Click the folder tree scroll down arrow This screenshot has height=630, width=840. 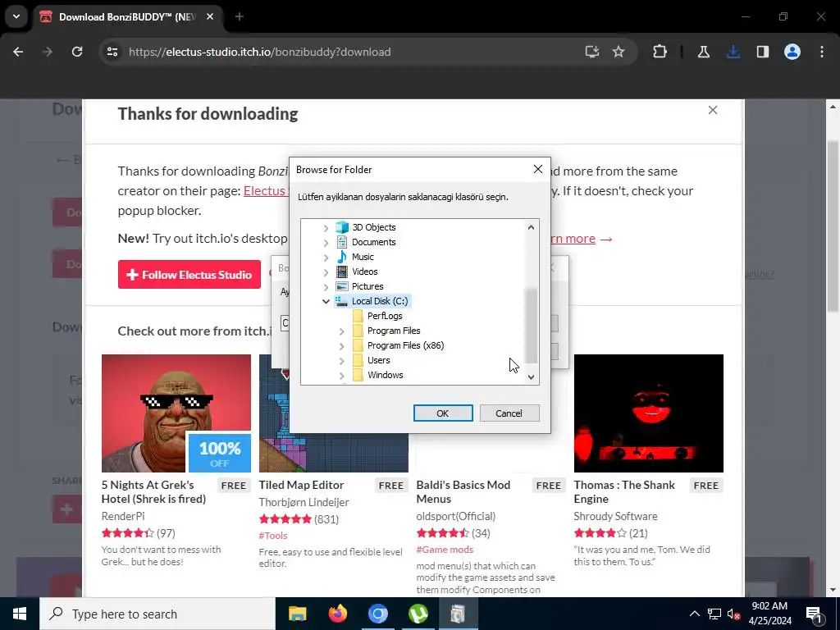pyautogui.click(x=531, y=377)
